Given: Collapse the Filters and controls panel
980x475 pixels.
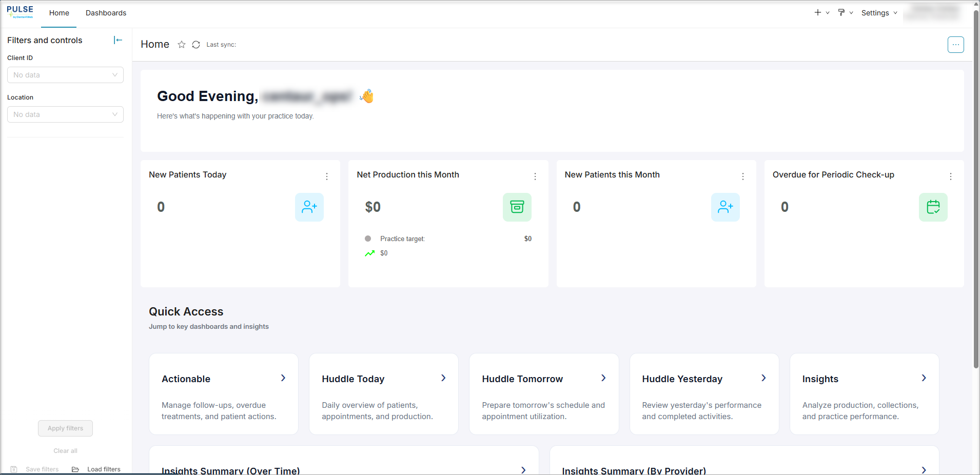Looking at the screenshot, I should [118, 40].
